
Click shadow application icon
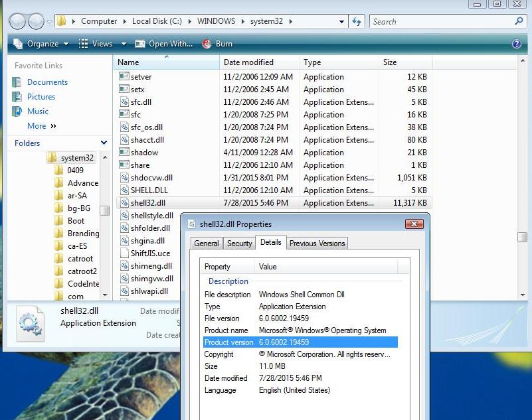click(x=124, y=152)
